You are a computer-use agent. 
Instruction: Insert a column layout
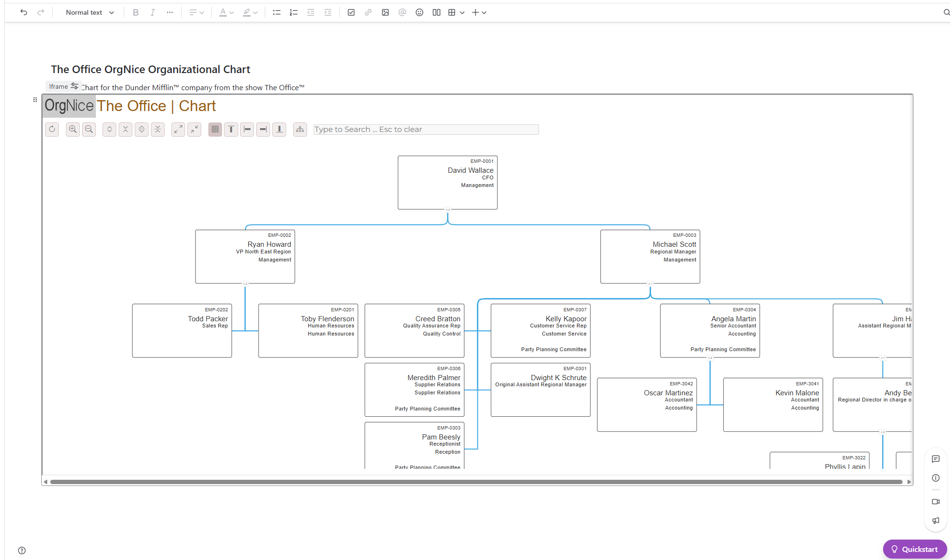tap(437, 12)
